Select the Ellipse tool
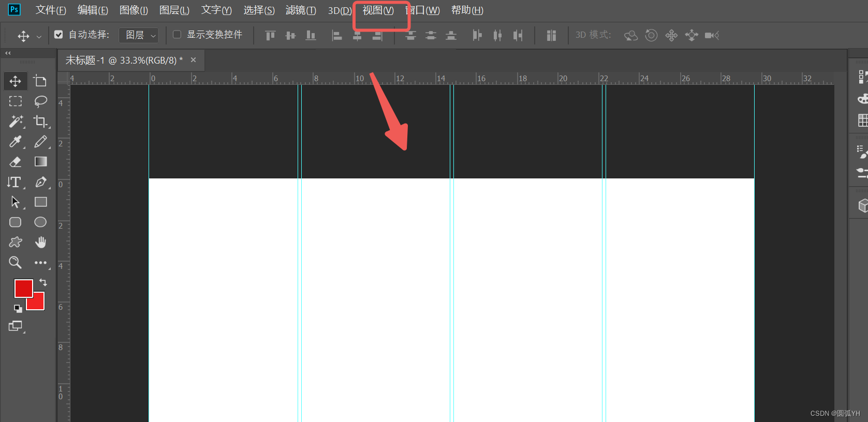The image size is (868, 422). tap(40, 222)
